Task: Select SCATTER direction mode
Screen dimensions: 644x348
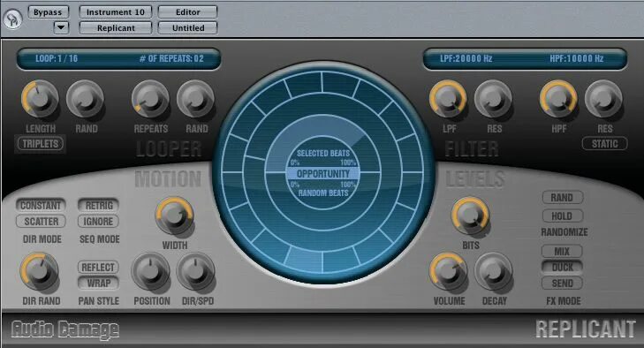Action: pos(41,222)
